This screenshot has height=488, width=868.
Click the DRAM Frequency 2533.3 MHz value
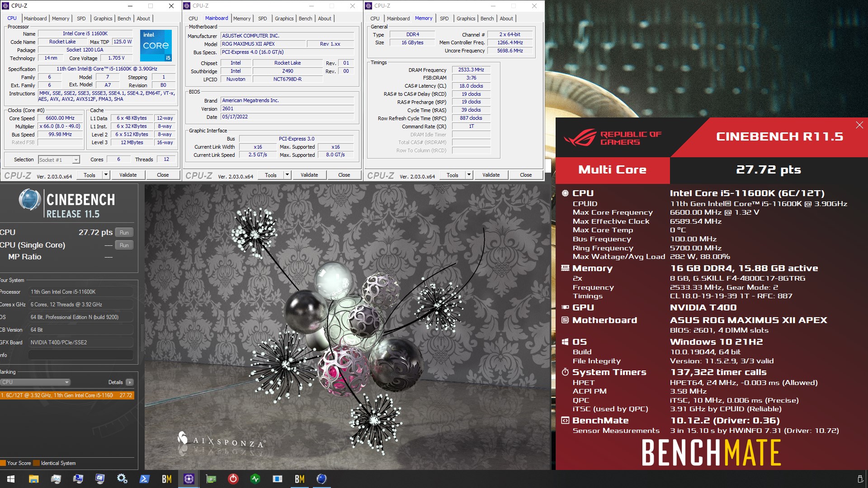pos(471,70)
